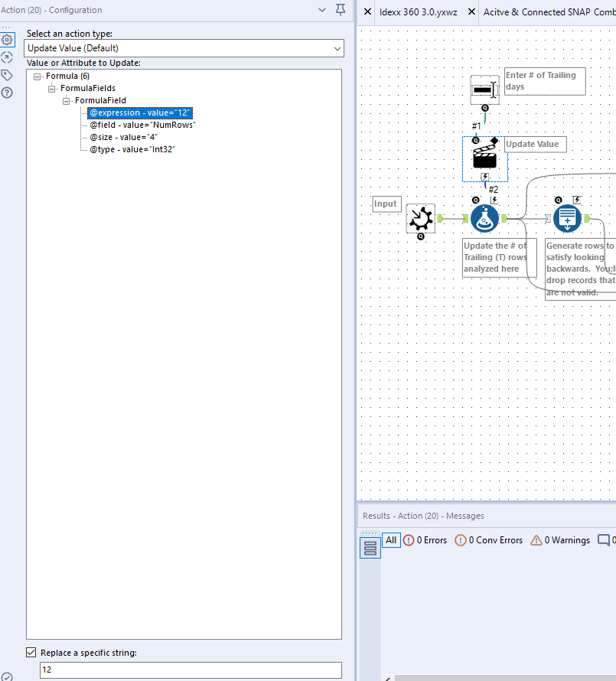Click the Q anchor below Macro Input
This screenshot has width=616, height=681.
[421, 236]
